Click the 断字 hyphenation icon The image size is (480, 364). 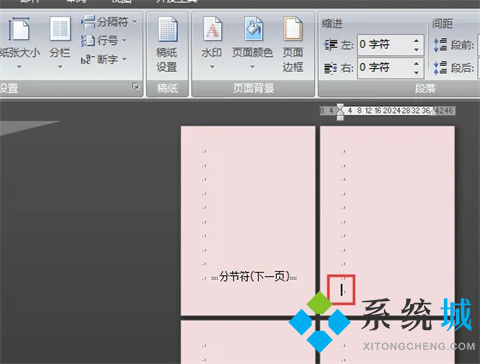[88, 59]
